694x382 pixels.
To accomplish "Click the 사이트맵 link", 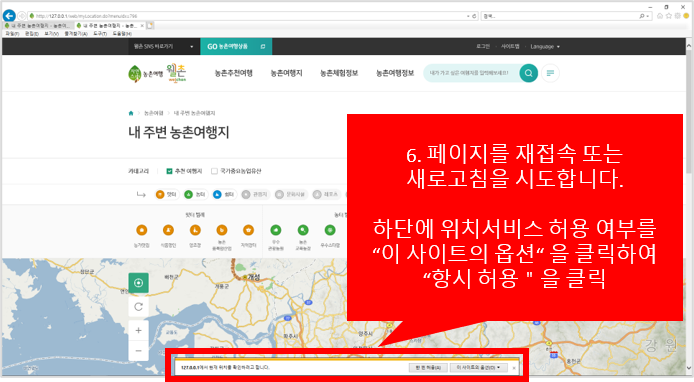I will tap(510, 46).
